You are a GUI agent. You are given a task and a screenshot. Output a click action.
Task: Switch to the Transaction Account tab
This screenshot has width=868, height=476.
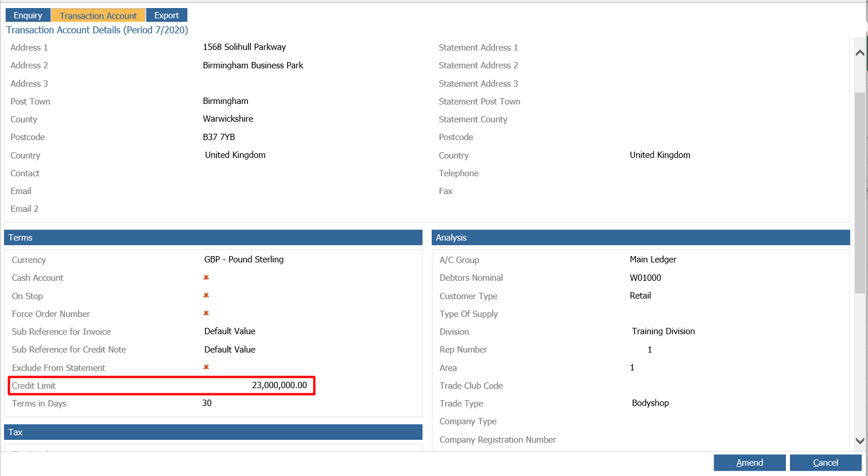coord(98,16)
